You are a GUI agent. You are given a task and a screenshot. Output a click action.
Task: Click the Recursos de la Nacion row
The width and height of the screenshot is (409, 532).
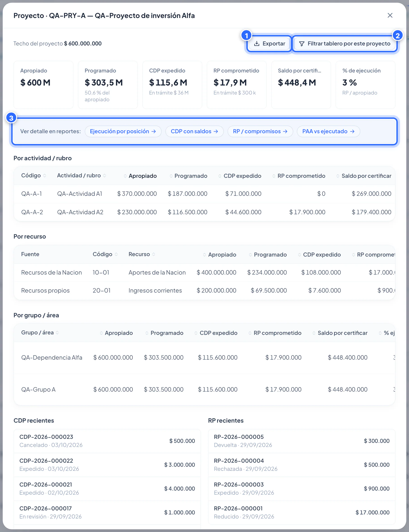(x=204, y=273)
